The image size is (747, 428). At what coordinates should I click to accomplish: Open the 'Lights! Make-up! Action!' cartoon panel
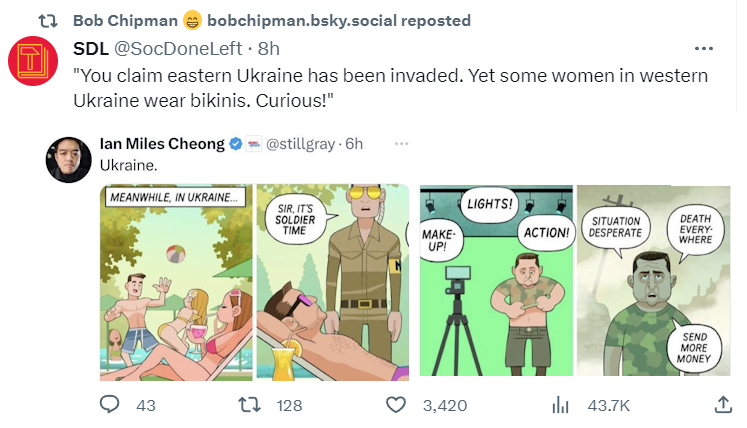[496, 282]
